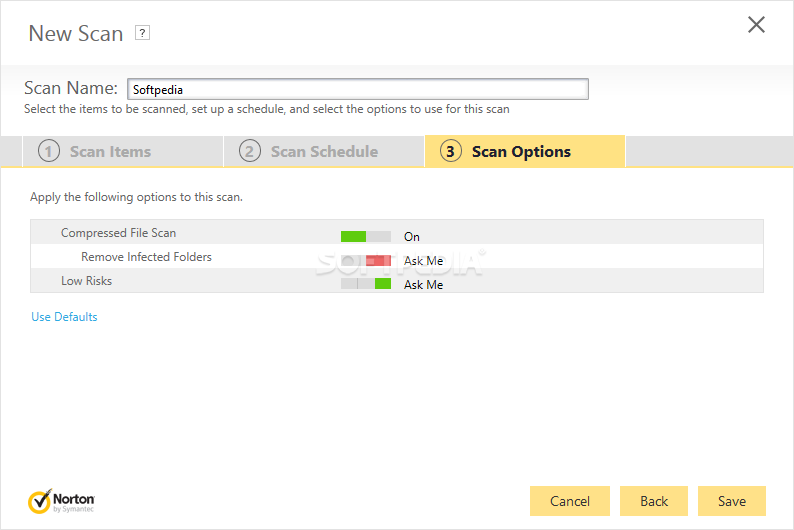
Task: Open the Scan Schedule tab
Action: coord(324,152)
